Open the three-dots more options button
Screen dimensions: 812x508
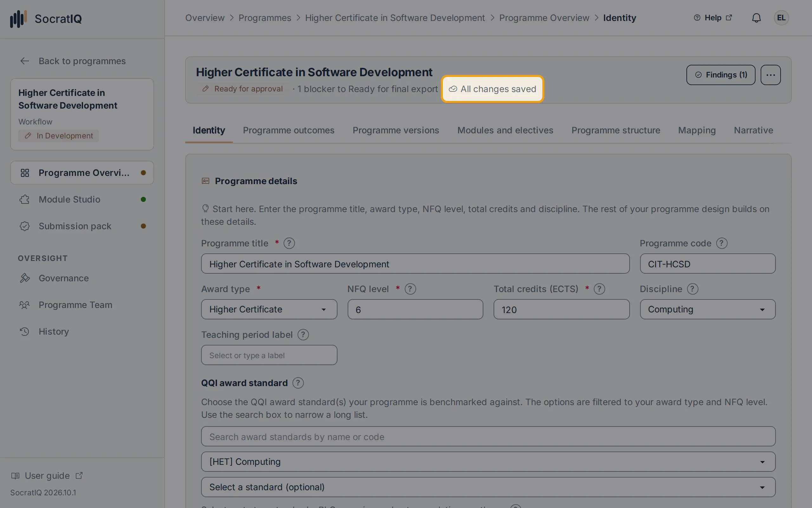[x=770, y=75]
